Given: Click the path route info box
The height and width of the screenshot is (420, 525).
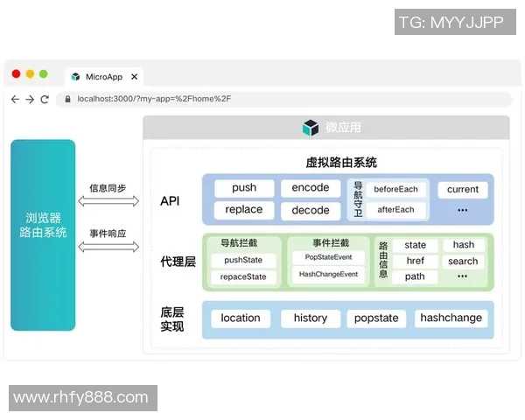Looking at the screenshot, I should tap(415, 276).
